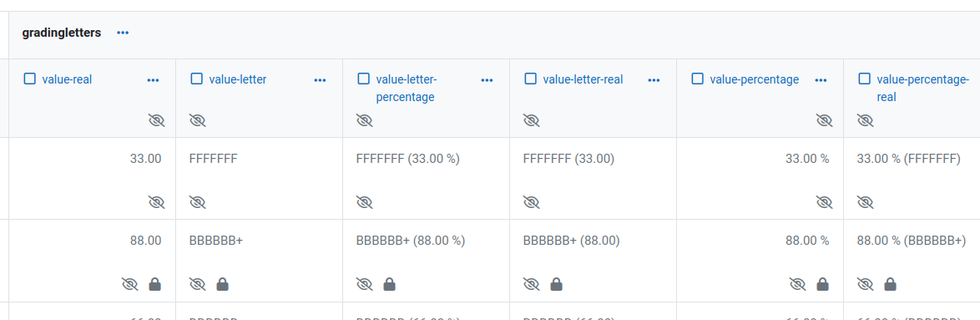The image size is (980, 320).
Task: Open the value-percentage-real column link
Action: point(923,88)
